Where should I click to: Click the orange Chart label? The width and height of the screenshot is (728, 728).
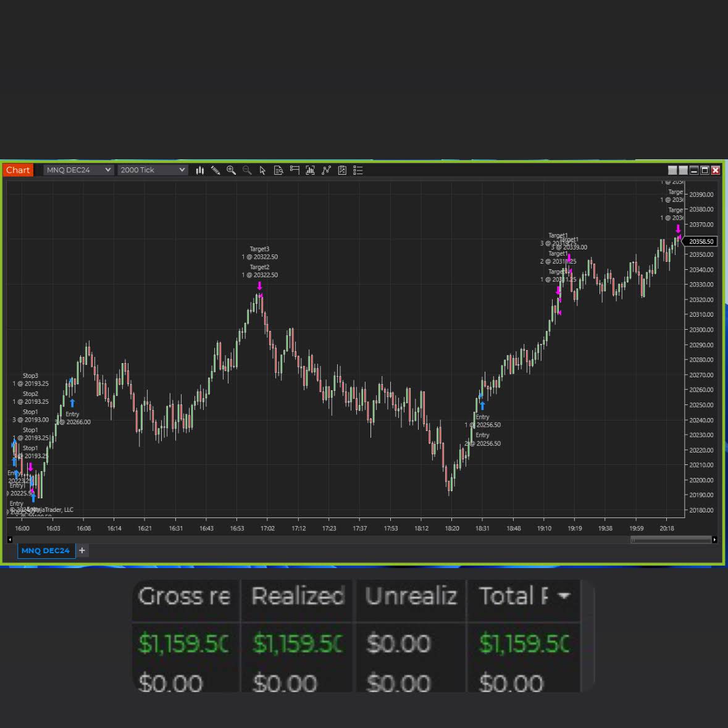click(x=18, y=170)
